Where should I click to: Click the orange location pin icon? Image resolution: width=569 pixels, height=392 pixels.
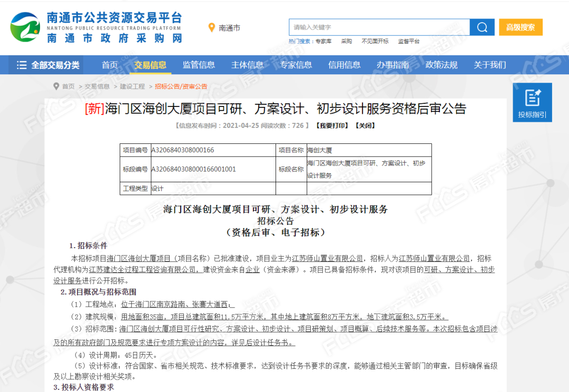(x=212, y=27)
